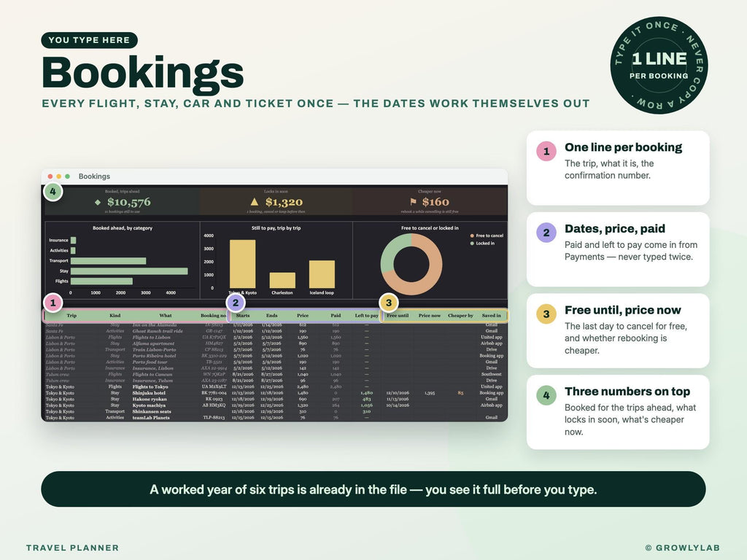Select the Shinkansen seats cell
This screenshot has width=747, height=560.
coord(152,412)
